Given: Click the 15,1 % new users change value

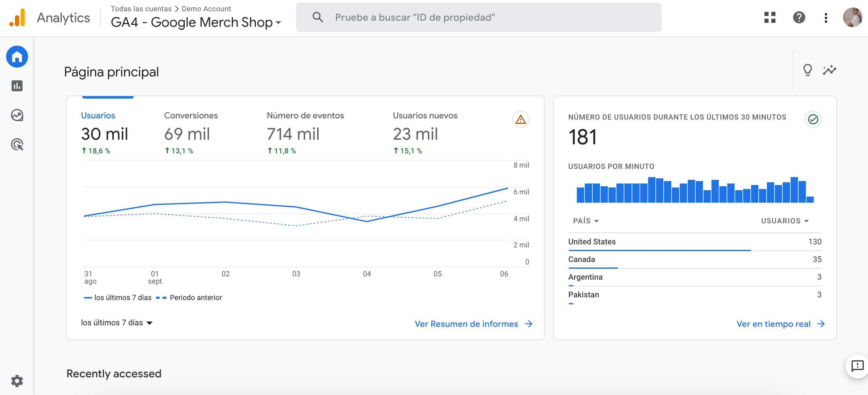Looking at the screenshot, I should [408, 151].
